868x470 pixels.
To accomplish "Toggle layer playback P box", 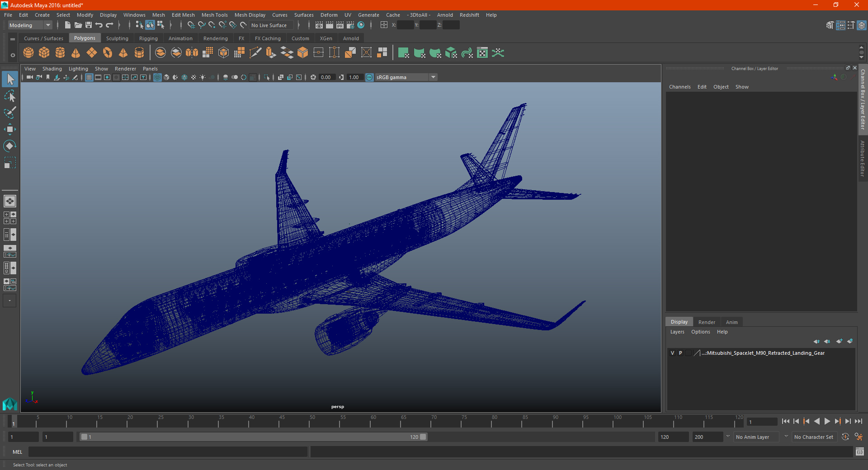I will point(680,353).
